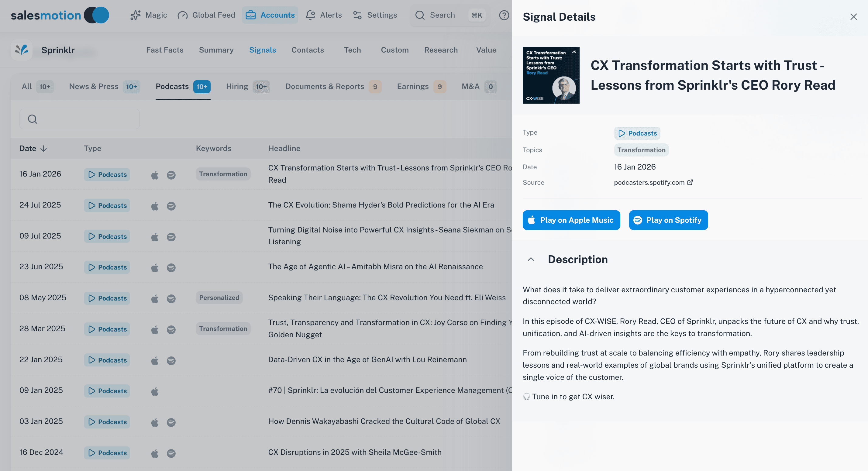Switch to the Tech tab
Screen dimensions: 868x471
[x=352, y=50]
